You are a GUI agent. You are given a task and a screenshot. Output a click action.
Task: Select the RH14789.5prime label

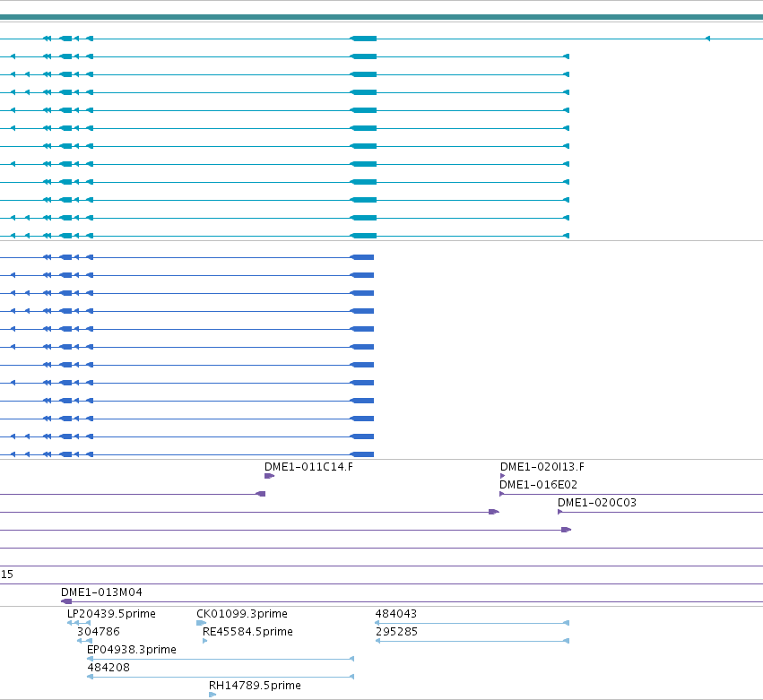[255, 686]
